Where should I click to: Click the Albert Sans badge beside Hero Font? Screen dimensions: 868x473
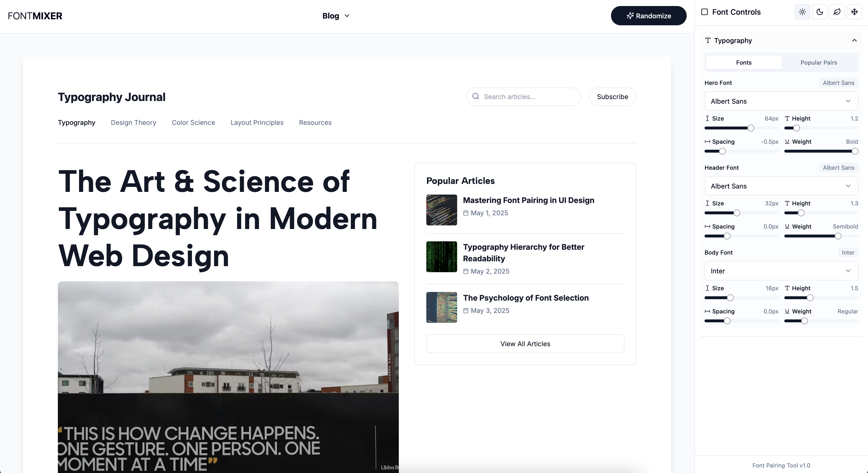[x=838, y=83]
